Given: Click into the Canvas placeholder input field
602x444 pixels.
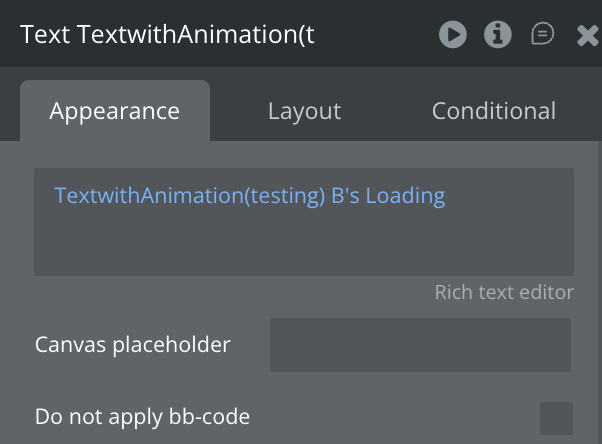Looking at the screenshot, I should point(420,345).
